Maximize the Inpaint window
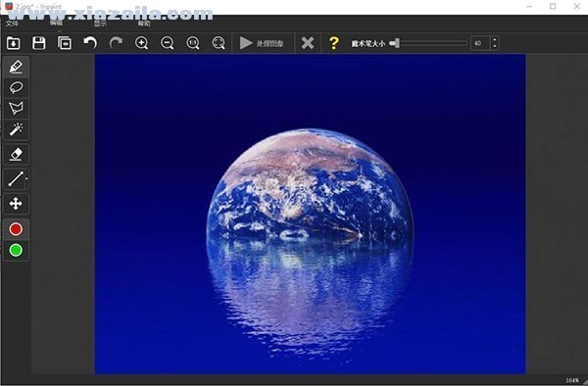Screen dimensions: 588x386 pos(553,7)
